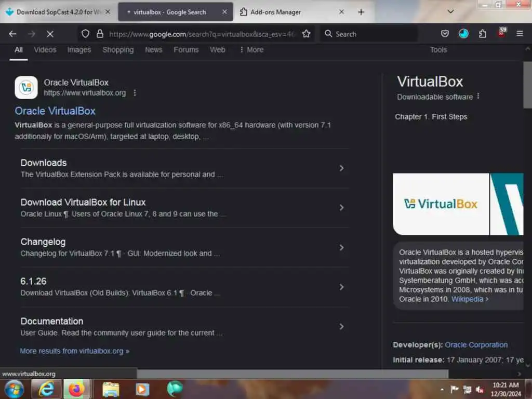Click the vertical page scrollbar thumb

(528, 85)
